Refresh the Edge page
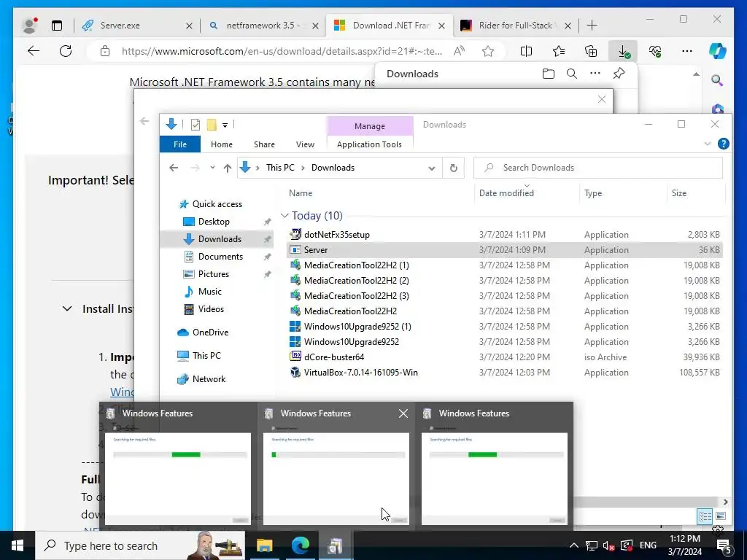747x560 pixels. coord(66,51)
